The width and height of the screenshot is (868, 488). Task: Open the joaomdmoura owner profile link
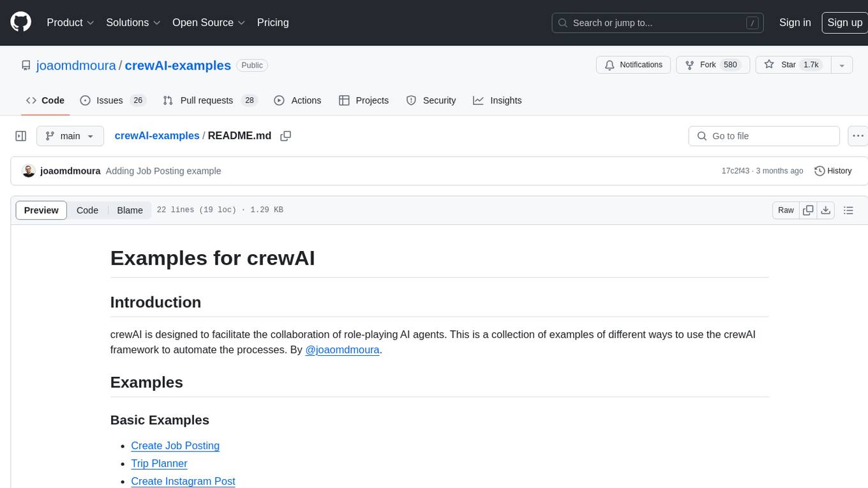click(77, 65)
